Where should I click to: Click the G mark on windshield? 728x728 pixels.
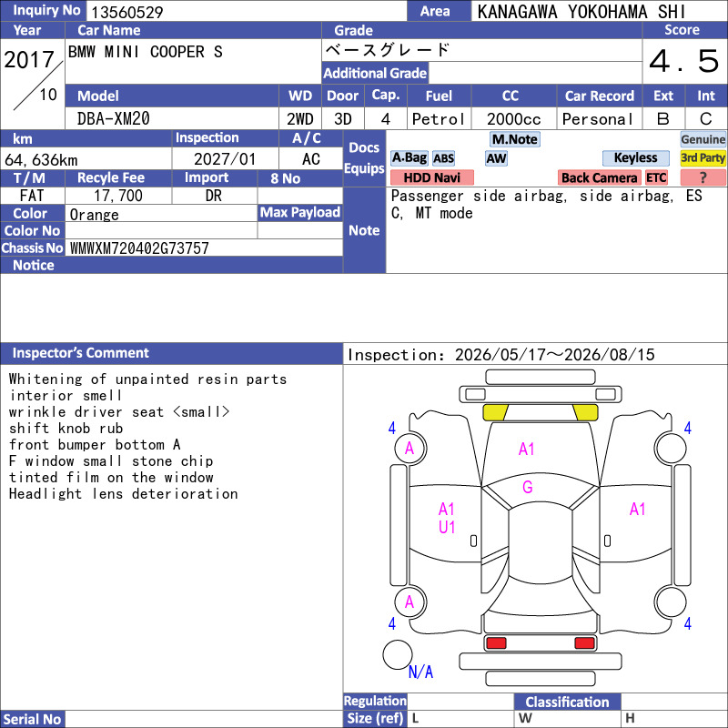(x=528, y=487)
